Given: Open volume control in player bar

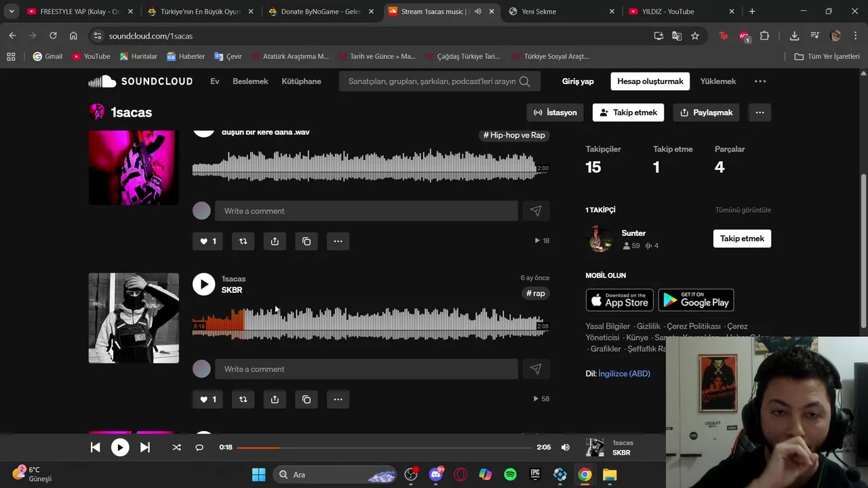Looking at the screenshot, I should tap(566, 447).
